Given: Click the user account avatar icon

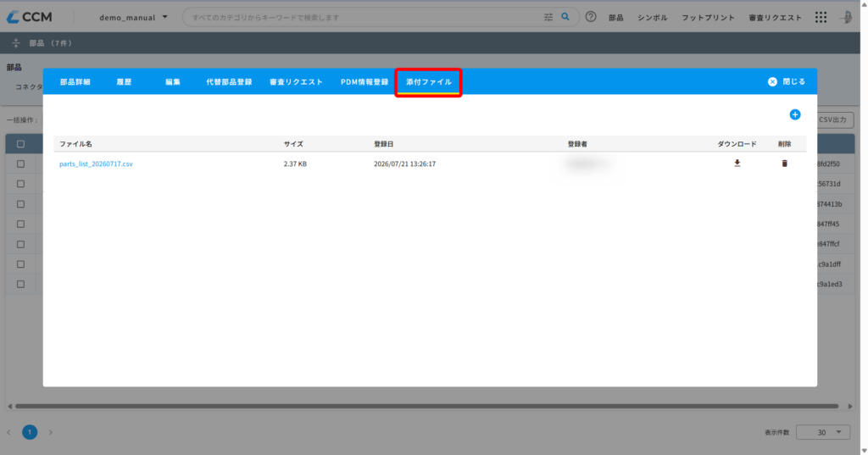Looking at the screenshot, I should coord(847,17).
